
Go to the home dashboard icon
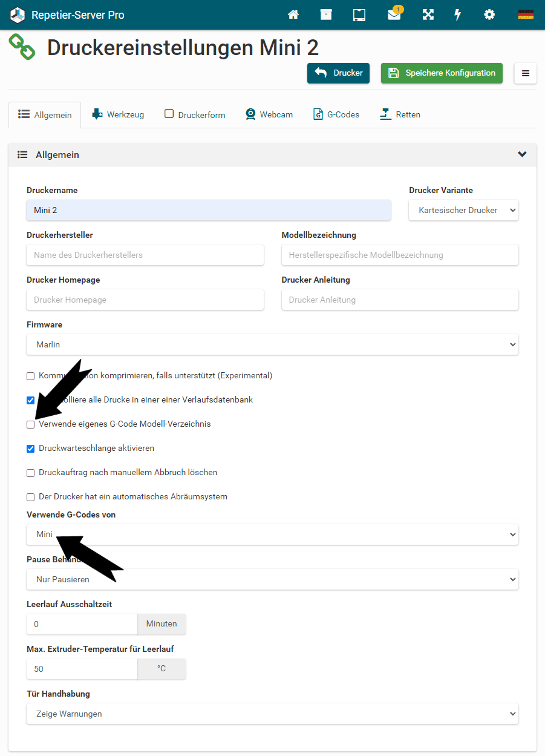[x=293, y=15]
